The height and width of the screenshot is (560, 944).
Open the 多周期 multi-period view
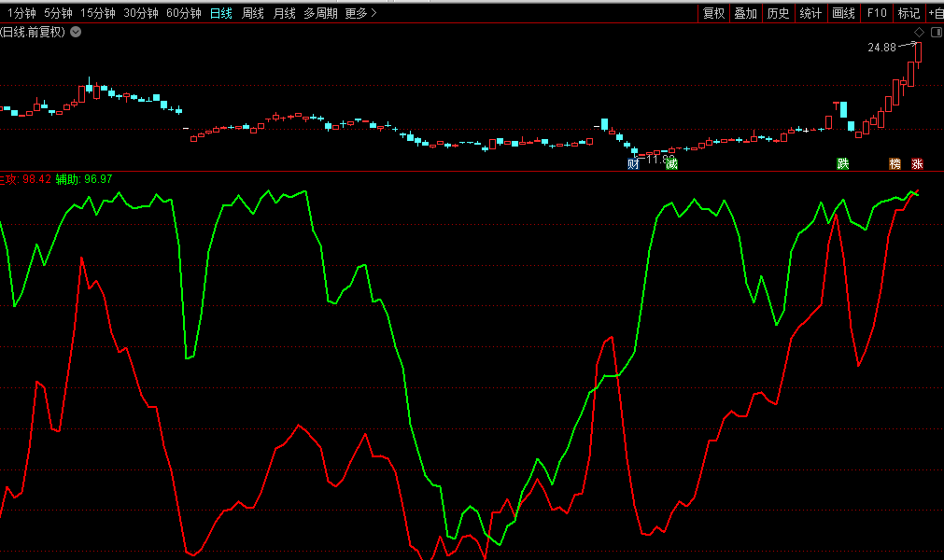click(x=320, y=13)
